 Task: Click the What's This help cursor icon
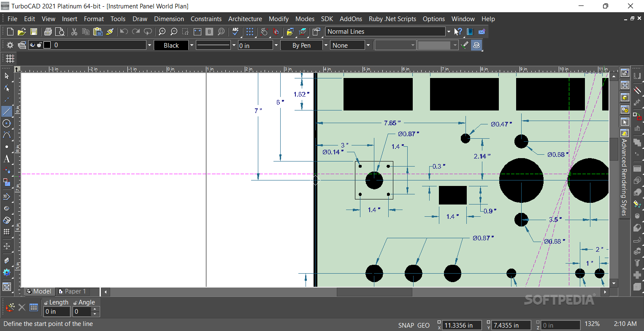458,32
